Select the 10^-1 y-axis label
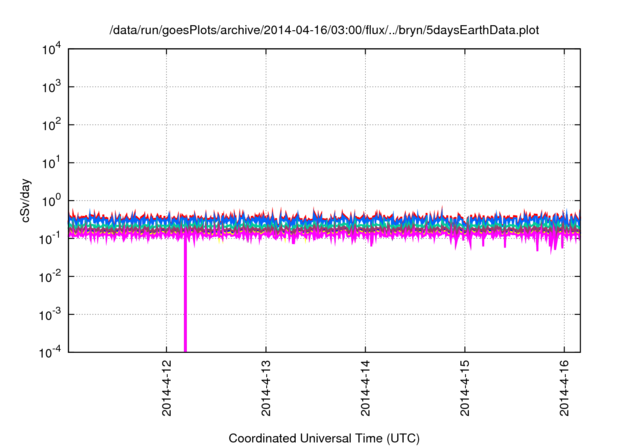640x448 pixels. [51, 239]
